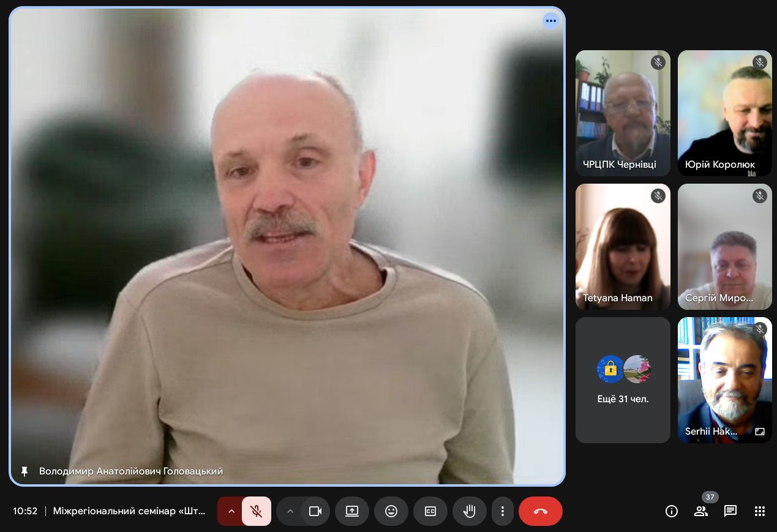The width and height of the screenshot is (777, 532).
Task: Expand video settings arrow beside camera
Action: pyautogui.click(x=290, y=511)
